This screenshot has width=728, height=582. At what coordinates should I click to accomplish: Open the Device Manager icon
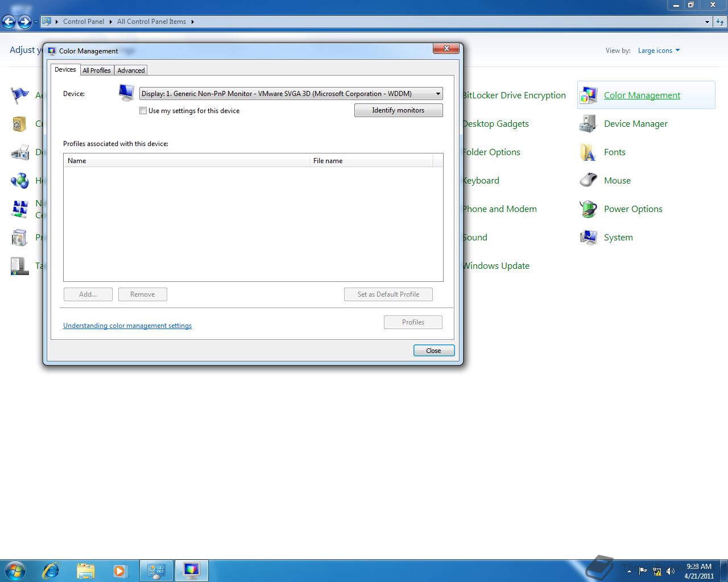589,123
